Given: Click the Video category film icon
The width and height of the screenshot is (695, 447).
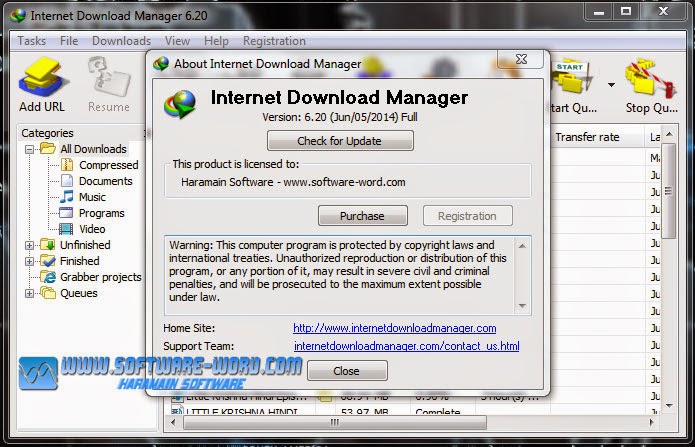Looking at the screenshot, I should [x=66, y=229].
